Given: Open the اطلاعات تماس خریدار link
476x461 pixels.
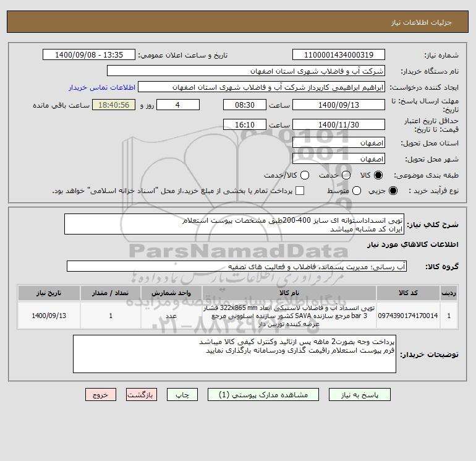Looking at the screenshot, I should 102,87.
